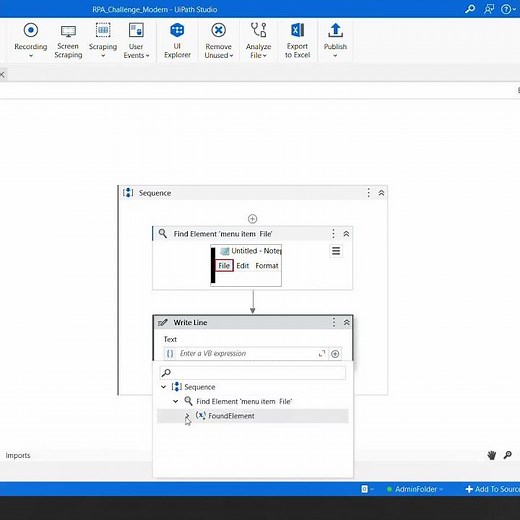This screenshot has height=520, width=520.
Task: Collapse the Sequence node in the picker
Action: click(163, 387)
